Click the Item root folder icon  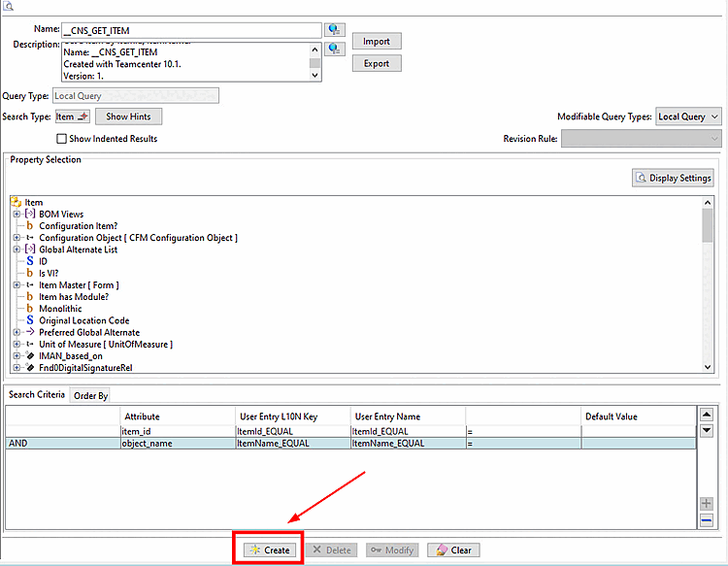pyautogui.click(x=17, y=203)
